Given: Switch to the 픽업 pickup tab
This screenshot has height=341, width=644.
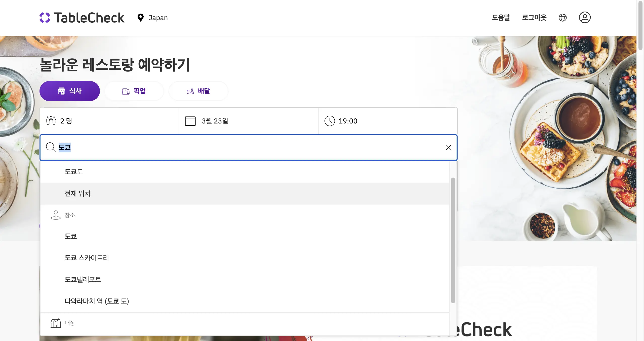Looking at the screenshot, I should click(x=134, y=91).
